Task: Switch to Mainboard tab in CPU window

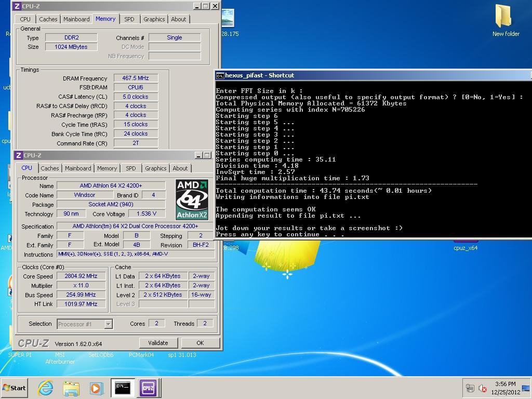Action: coord(78,168)
